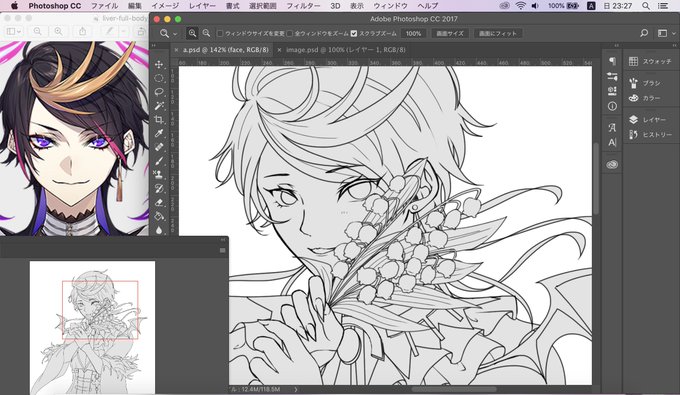The image size is (680, 395).
Task: Collapse the Navigator panel double-arrow
Action: [223, 239]
